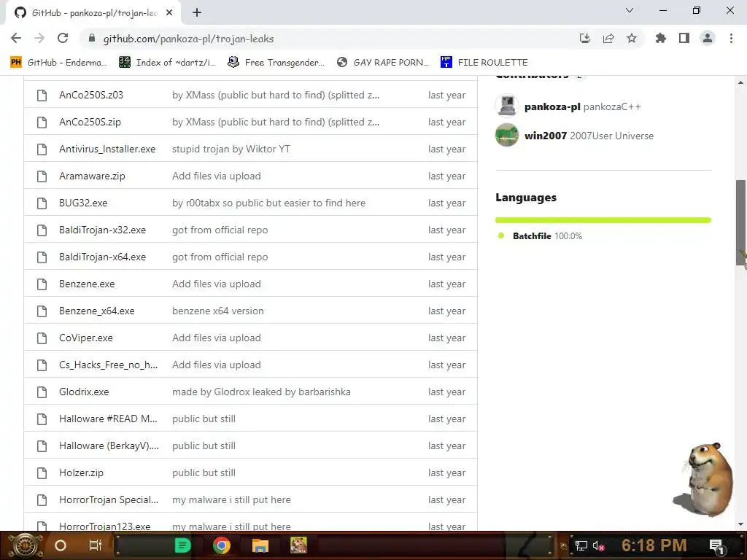747x560 pixels.
Task: Launch Chrome from the taskbar
Action: point(222,545)
